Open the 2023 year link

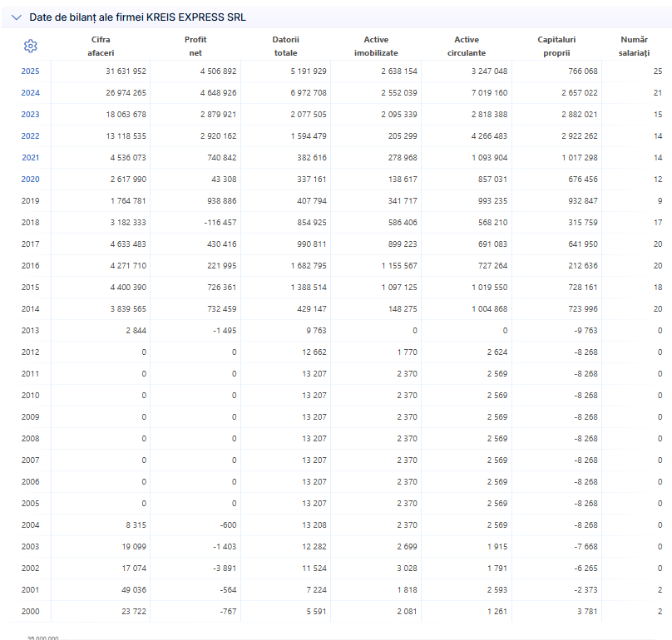click(x=31, y=115)
